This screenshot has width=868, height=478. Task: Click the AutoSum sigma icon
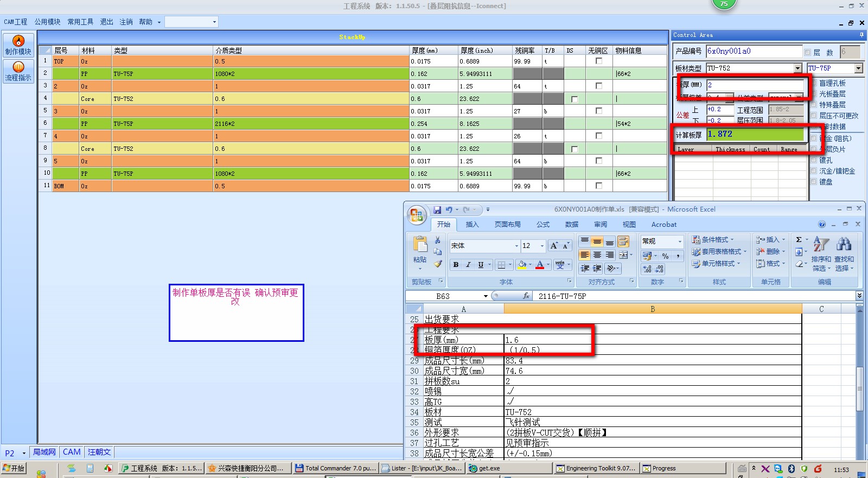799,240
